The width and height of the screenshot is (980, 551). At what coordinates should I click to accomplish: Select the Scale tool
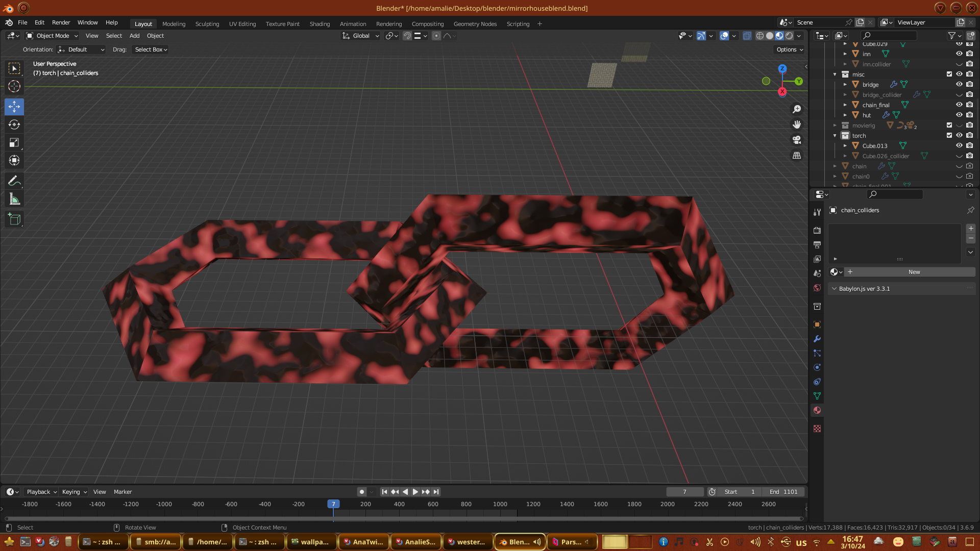14,143
